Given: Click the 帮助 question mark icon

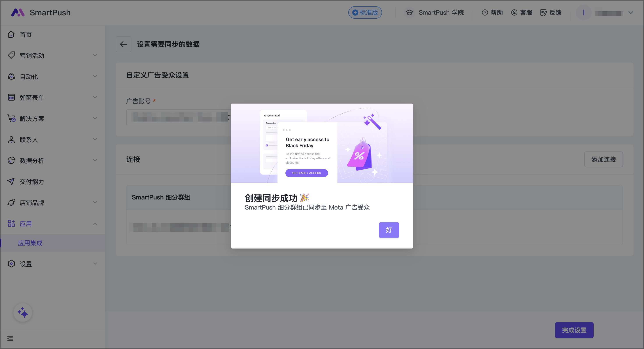Looking at the screenshot, I should tap(485, 12).
